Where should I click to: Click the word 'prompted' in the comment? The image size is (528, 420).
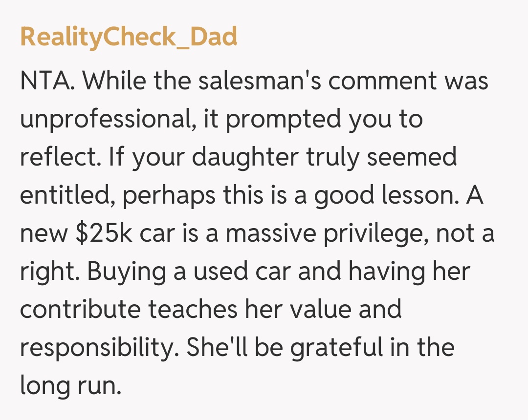tap(284, 120)
